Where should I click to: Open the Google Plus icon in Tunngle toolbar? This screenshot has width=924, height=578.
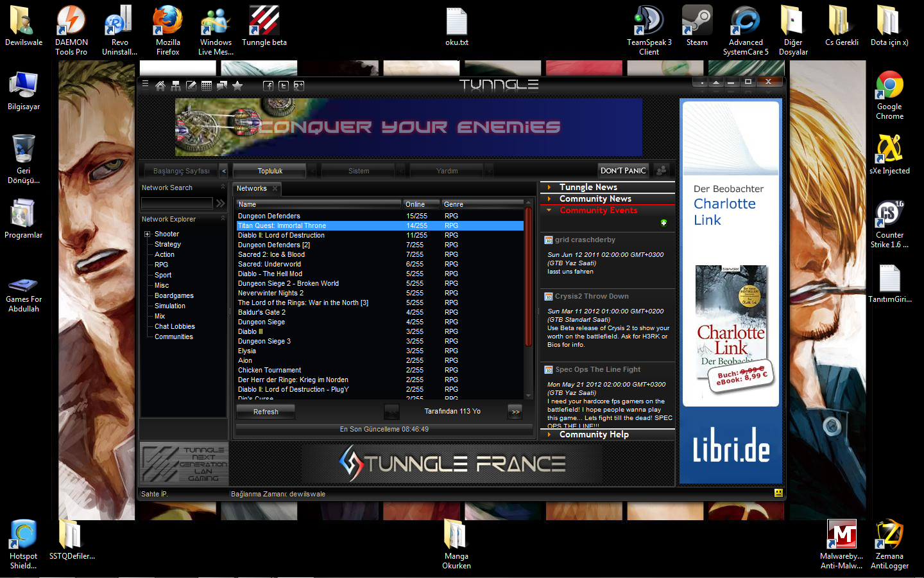click(299, 85)
